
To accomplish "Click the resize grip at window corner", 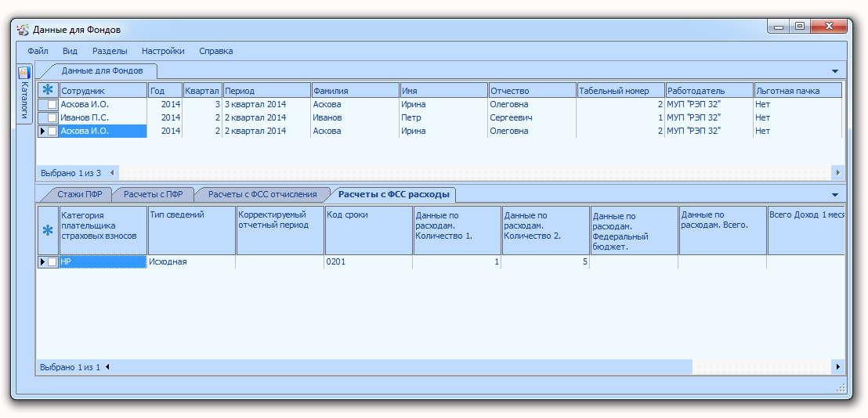I will tap(841, 387).
